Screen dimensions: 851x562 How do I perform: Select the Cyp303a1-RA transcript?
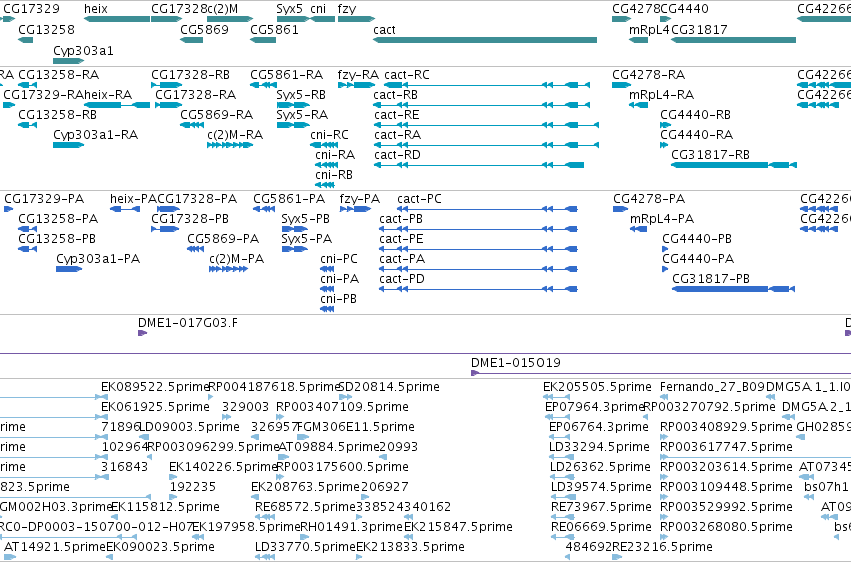[68, 145]
